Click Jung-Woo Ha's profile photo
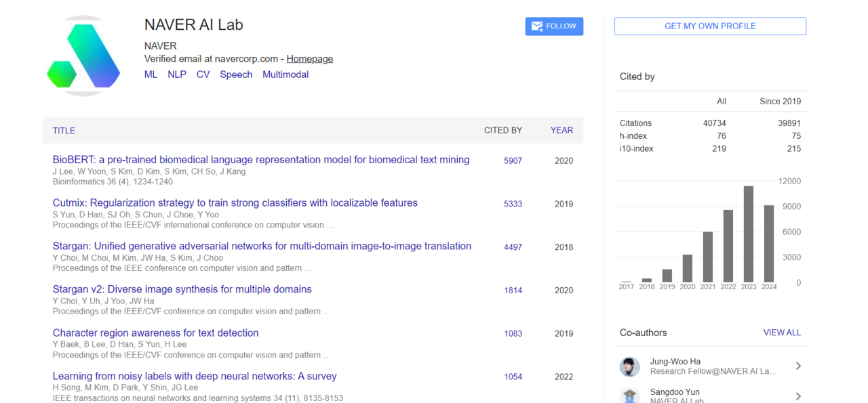Viewport: 868px width, 403px height. coord(629,366)
